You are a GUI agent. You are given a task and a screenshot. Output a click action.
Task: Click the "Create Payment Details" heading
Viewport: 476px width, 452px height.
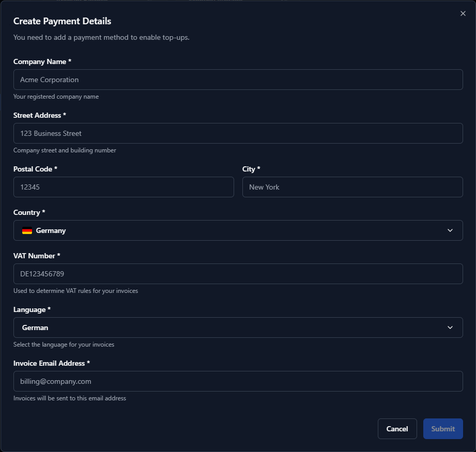(x=62, y=21)
